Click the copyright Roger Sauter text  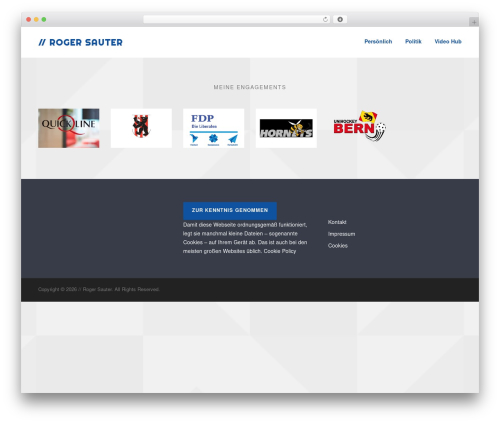tap(99, 289)
